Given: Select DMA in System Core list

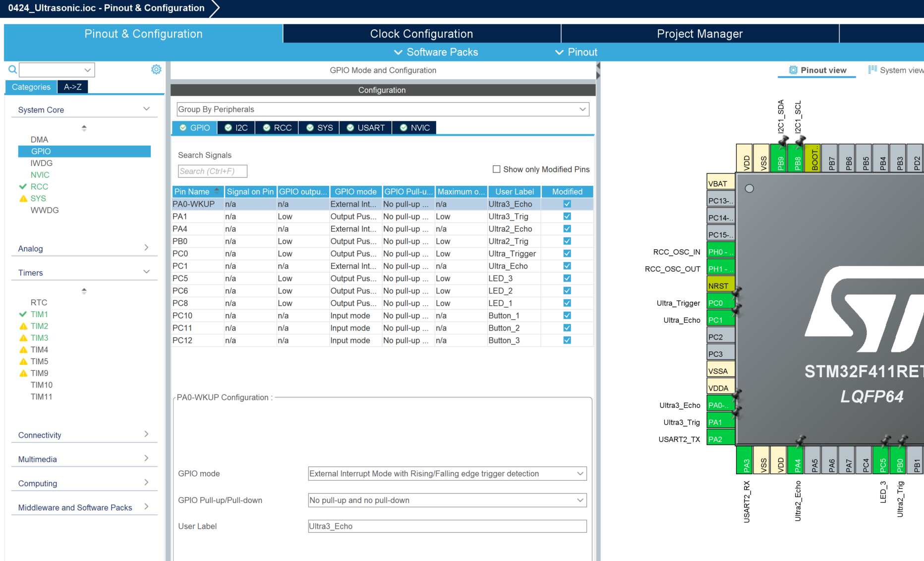Looking at the screenshot, I should pos(39,140).
